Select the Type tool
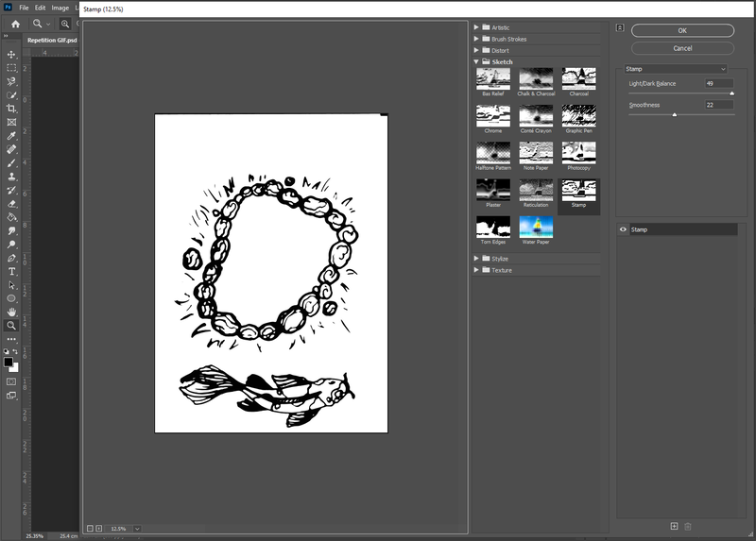 tap(11, 271)
